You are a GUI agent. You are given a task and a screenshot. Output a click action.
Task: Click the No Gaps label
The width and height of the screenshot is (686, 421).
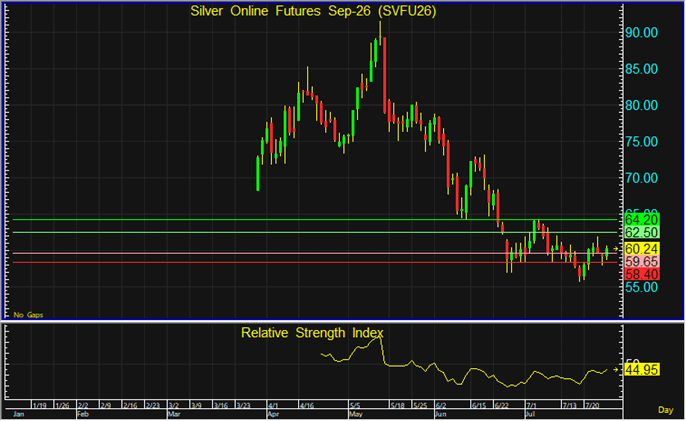click(28, 315)
